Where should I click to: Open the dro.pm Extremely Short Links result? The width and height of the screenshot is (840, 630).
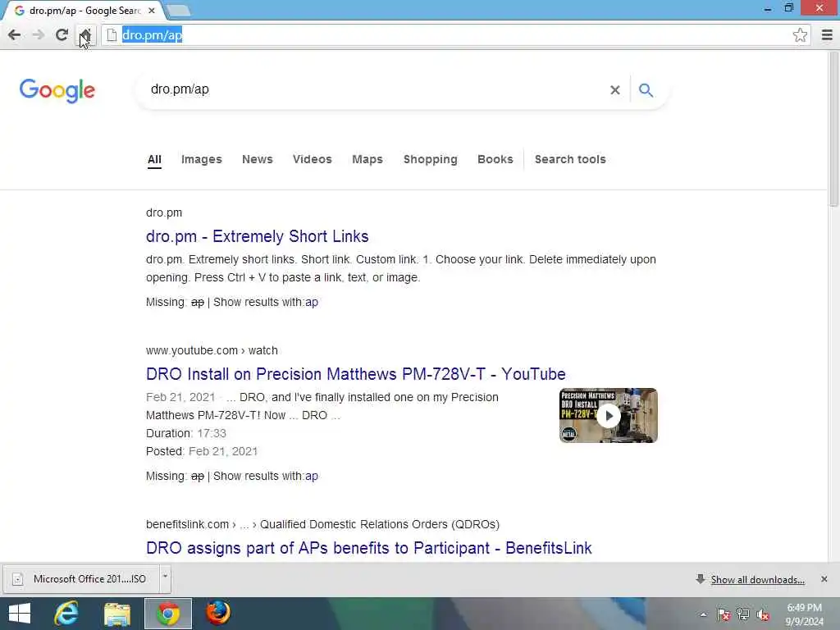tap(257, 236)
